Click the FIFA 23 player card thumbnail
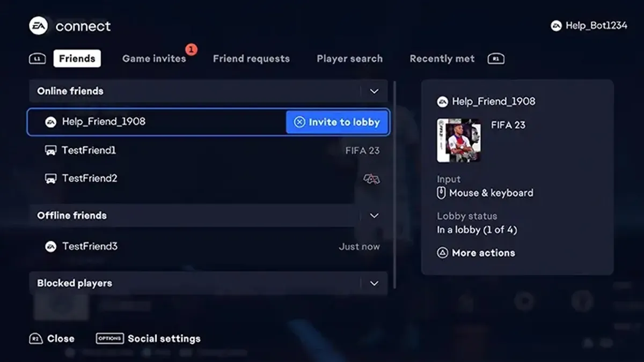The width and height of the screenshot is (644, 362). pyautogui.click(x=459, y=141)
